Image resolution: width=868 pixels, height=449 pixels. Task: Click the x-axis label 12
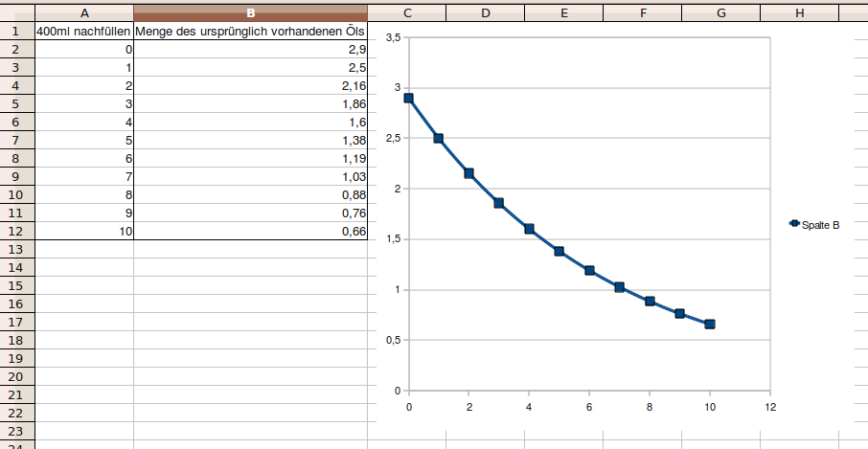pyautogui.click(x=769, y=407)
